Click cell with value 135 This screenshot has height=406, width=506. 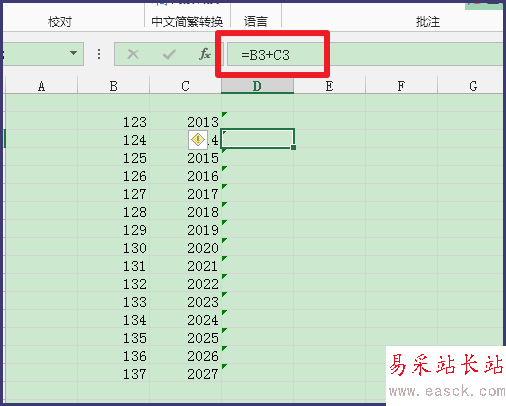coord(113,337)
